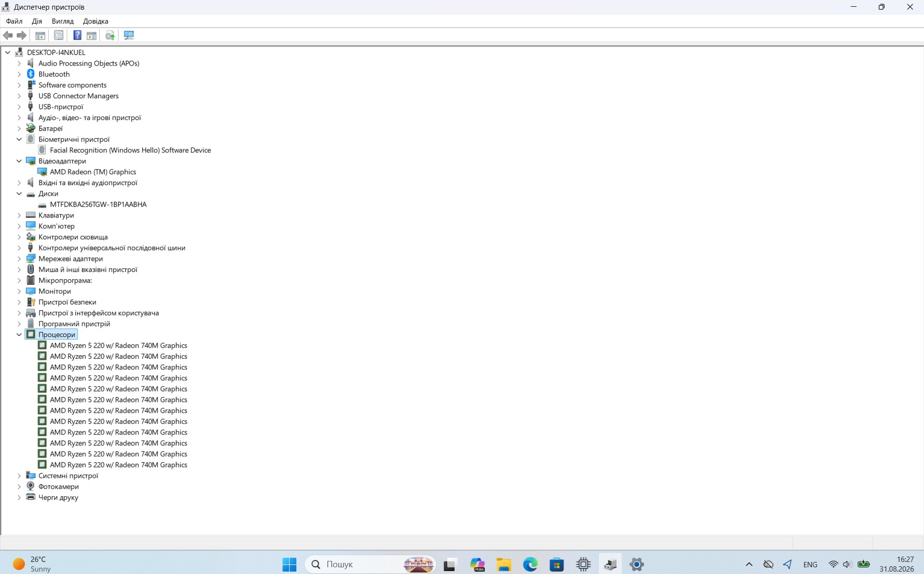Select Миша й інші вказівні пристрої
924x574 pixels.
88,269
